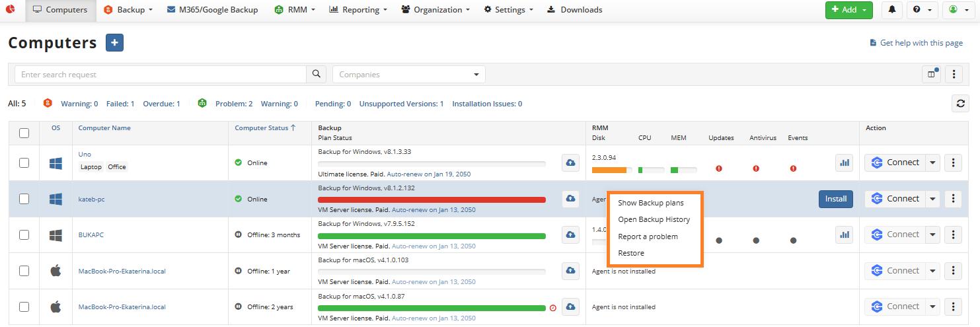Open the column layout settings icon
Viewport: 980px width, 327px height.
[931, 75]
